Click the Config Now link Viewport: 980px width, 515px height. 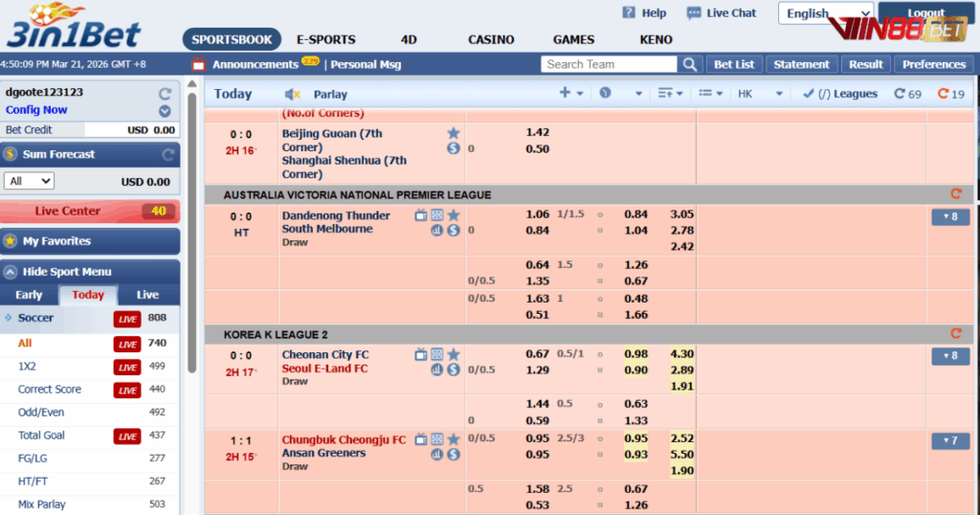[x=36, y=110]
